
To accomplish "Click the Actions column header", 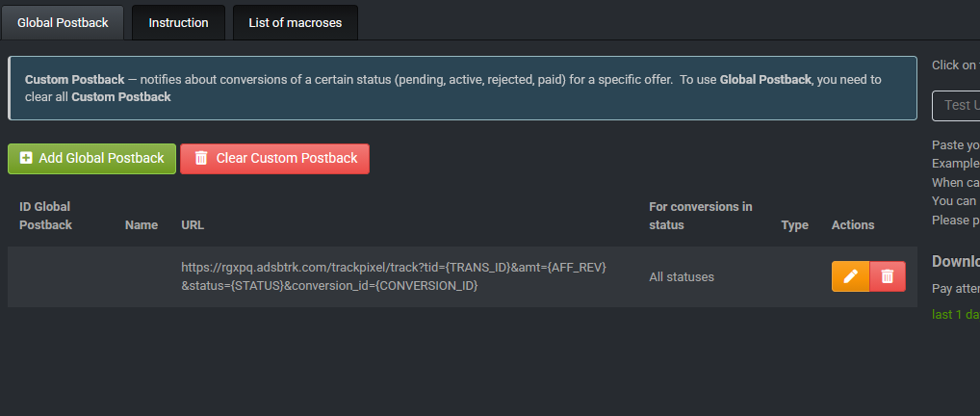I will pyautogui.click(x=853, y=225).
